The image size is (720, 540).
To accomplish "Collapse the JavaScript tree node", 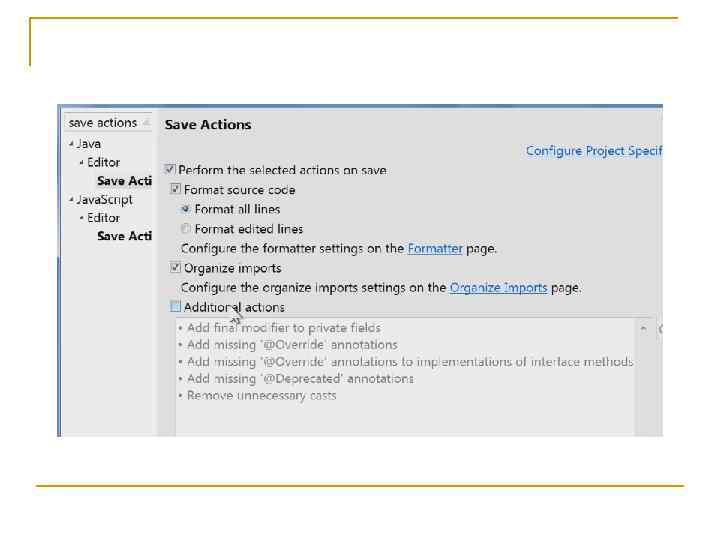I will pyautogui.click(x=71, y=200).
